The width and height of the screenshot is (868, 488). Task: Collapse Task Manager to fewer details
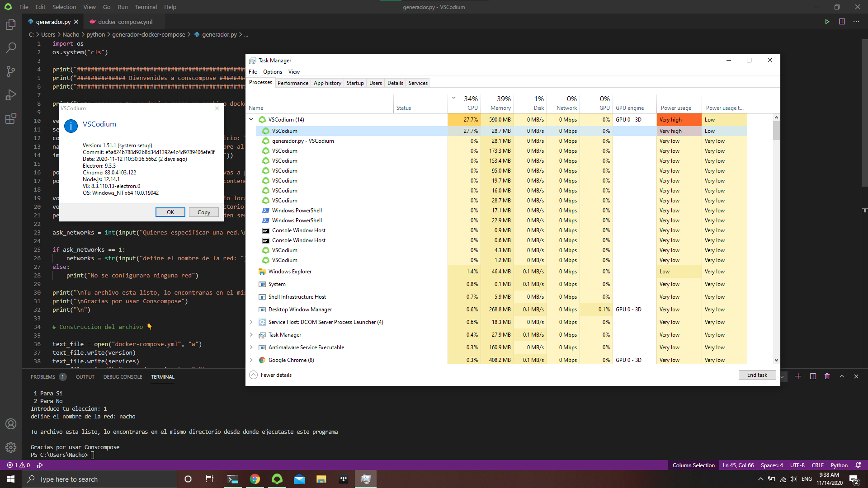270,375
